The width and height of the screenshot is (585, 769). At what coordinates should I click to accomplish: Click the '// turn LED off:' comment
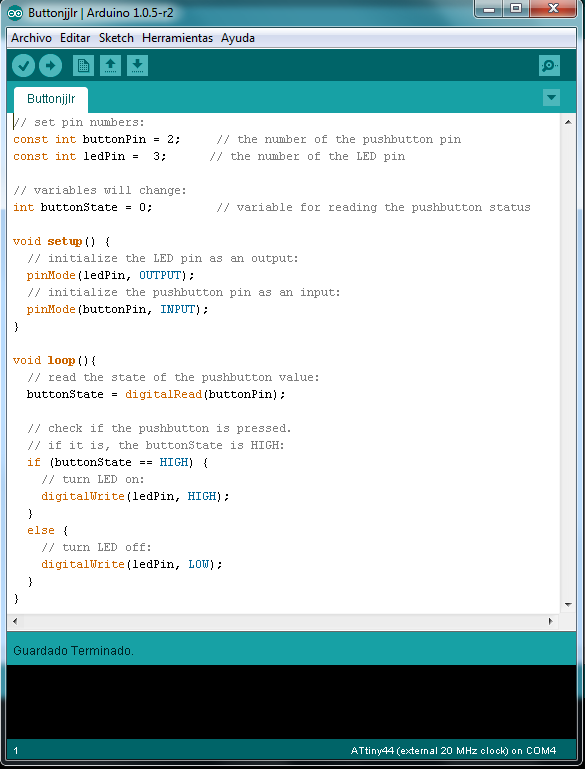(x=97, y=547)
